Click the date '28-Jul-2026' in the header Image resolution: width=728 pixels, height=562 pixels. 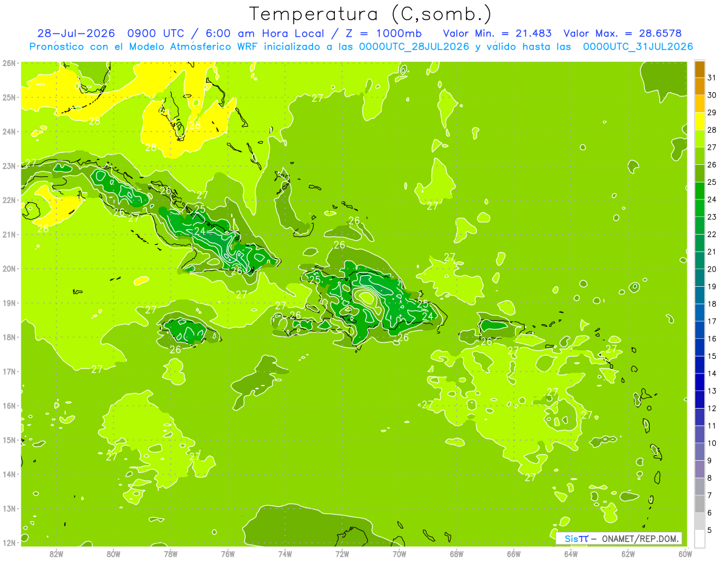[76, 33]
